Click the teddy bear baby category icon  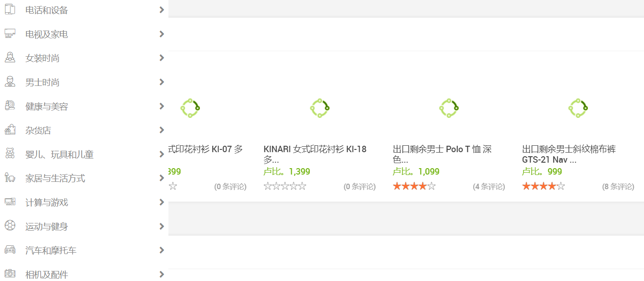[x=10, y=154]
